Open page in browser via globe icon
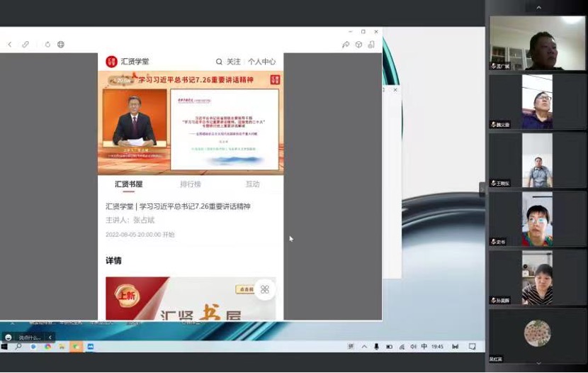The image size is (588, 373). 61,45
